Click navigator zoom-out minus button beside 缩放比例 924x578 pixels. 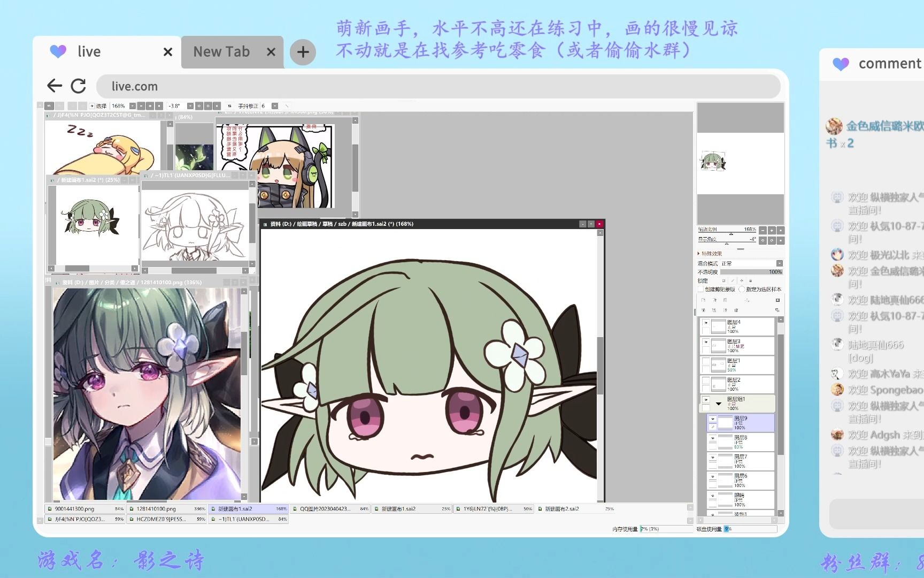pos(763,231)
